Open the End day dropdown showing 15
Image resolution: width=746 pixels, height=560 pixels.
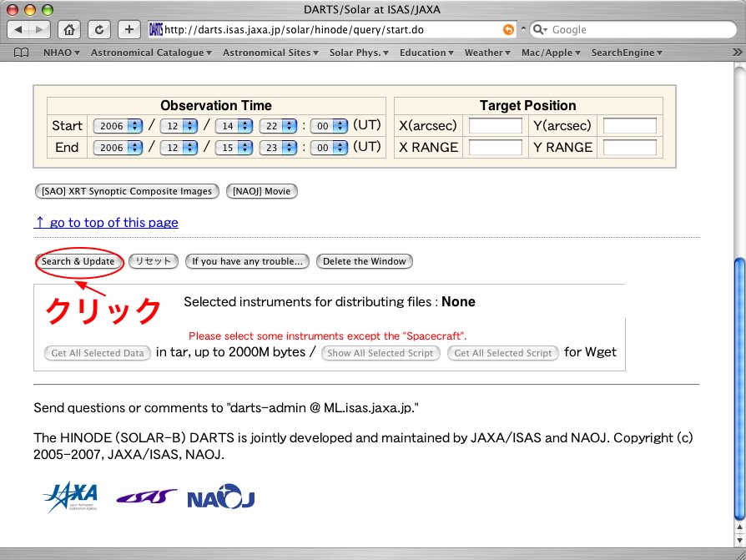tap(234, 148)
